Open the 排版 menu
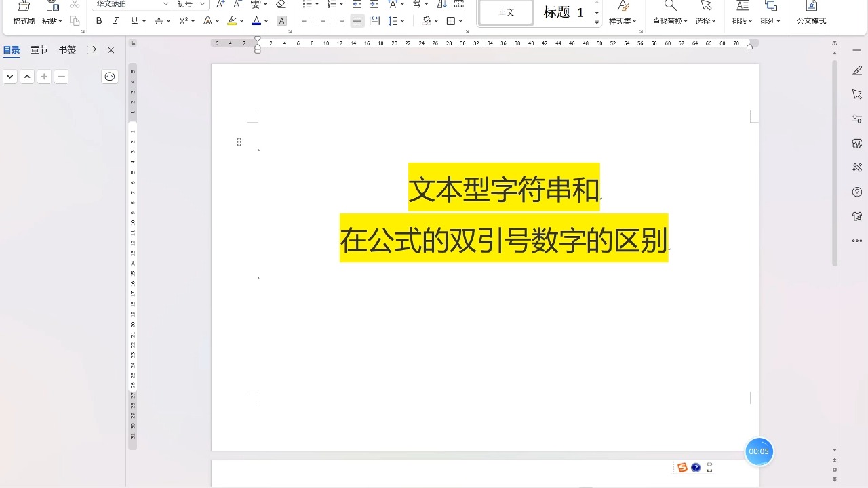The width and height of the screenshot is (868, 488). [x=743, y=13]
